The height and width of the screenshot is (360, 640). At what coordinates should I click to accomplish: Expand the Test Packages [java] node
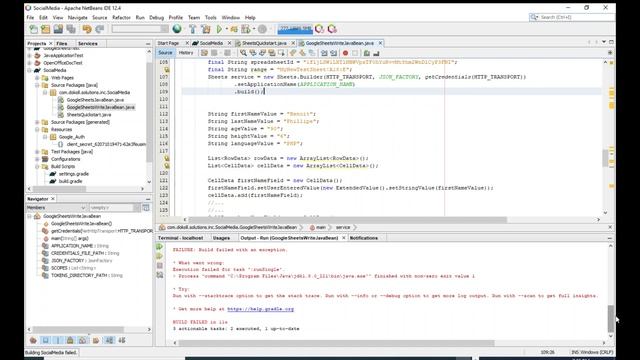click(x=37, y=151)
